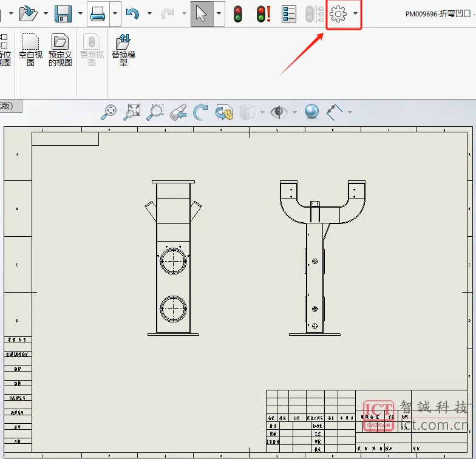Viewport: 476px width, 459px height.
Task: Click Zoom to Area icon
Action: pyautogui.click(x=132, y=112)
